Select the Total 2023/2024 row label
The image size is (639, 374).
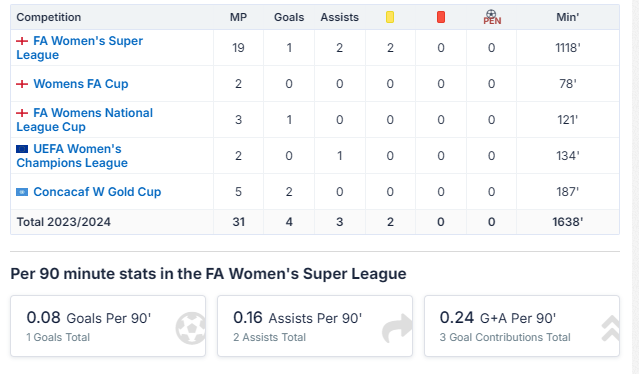(x=64, y=222)
